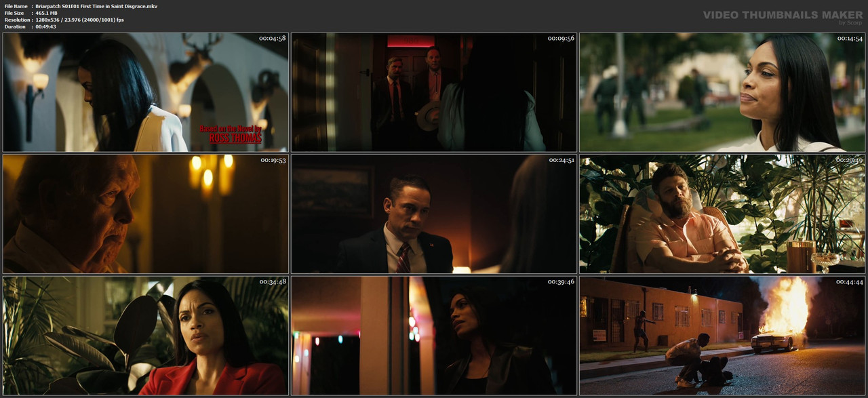Select the thumbnail at 00:34:48
The width and height of the screenshot is (868, 398).
coord(146,336)
